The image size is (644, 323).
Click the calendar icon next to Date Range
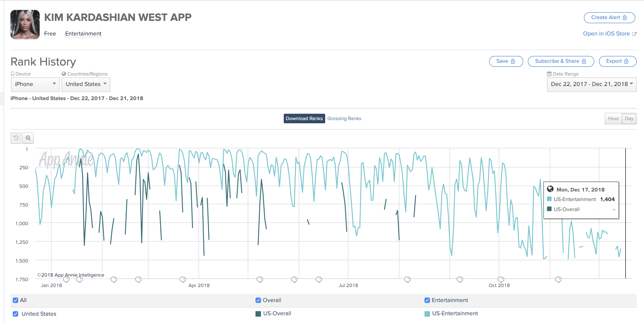pyautogui.click(x=549, y=74)
